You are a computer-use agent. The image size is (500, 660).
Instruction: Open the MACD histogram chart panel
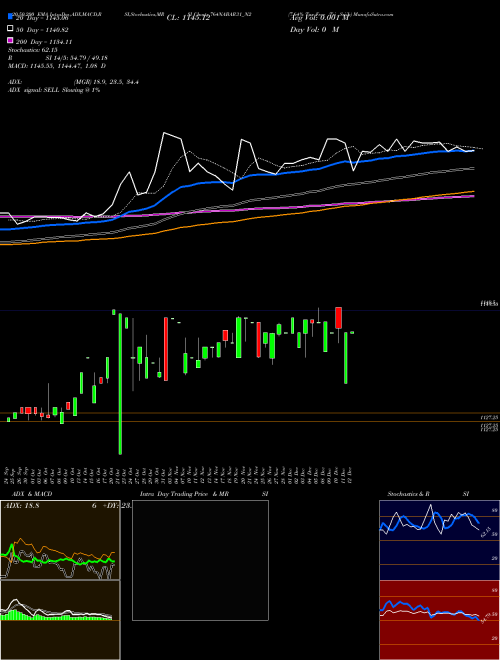[x=60, y=620]
